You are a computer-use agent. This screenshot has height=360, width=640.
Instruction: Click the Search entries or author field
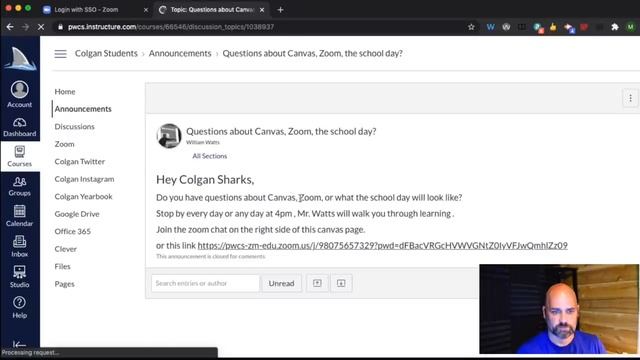pos(205,283)
